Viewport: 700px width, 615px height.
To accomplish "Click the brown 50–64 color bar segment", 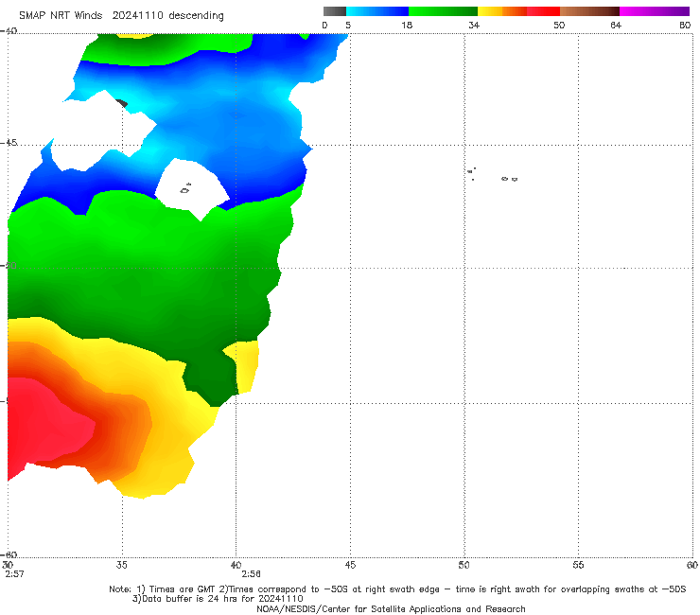I will click(589, 11).
